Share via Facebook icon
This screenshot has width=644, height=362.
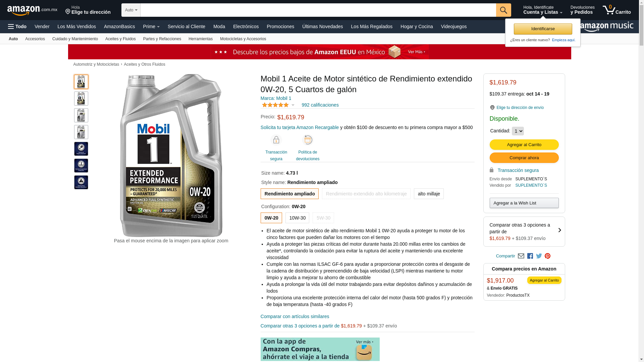pyautogui.click(x=530, y=256)
